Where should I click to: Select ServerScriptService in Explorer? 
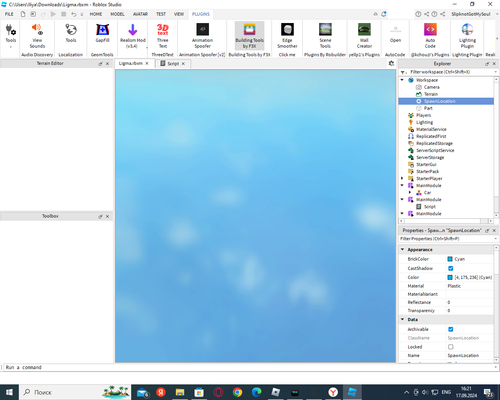[435, 150]
